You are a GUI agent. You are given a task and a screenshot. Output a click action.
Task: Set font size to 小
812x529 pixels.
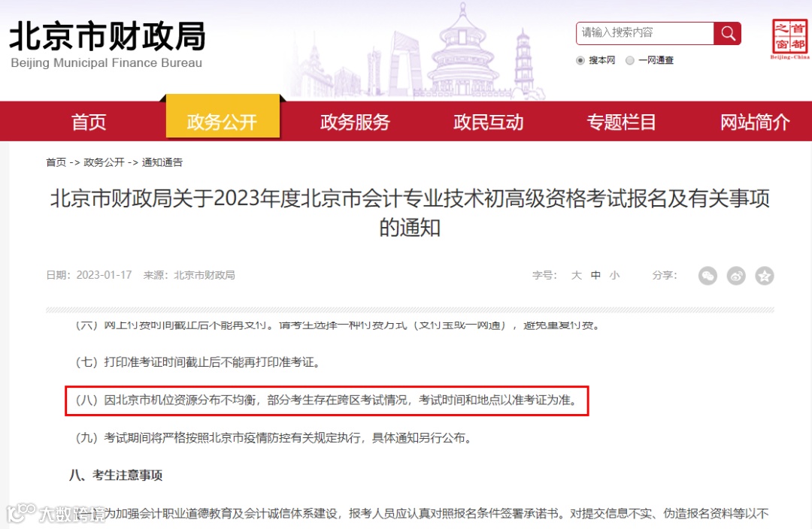coord(615,275)
